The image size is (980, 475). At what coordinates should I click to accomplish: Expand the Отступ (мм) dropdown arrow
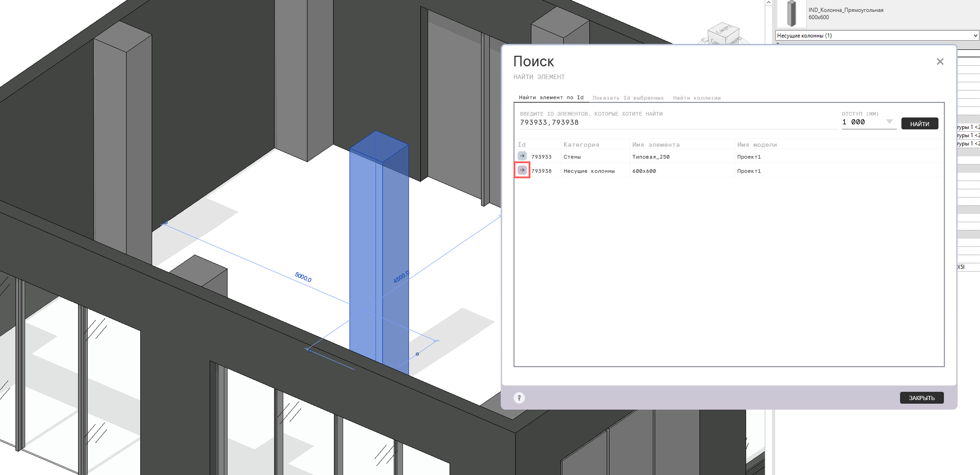889,122
